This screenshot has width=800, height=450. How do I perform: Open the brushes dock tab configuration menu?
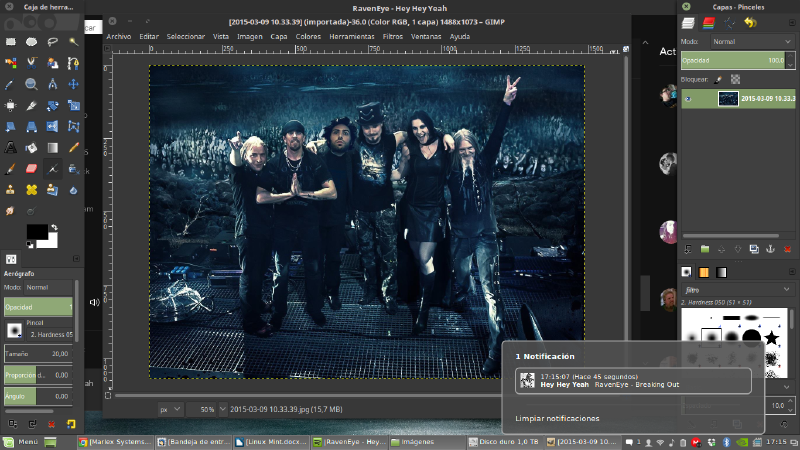coord(792,272)
